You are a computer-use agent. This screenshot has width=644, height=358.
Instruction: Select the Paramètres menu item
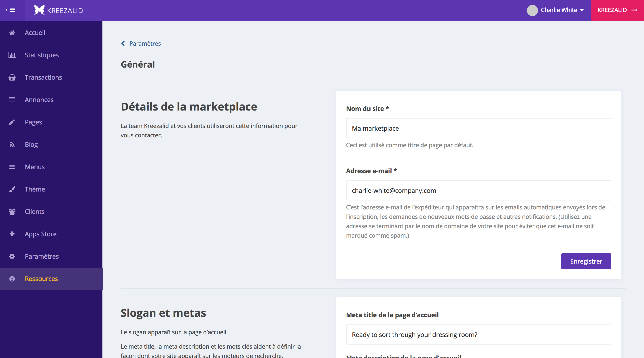coord(51,256)
